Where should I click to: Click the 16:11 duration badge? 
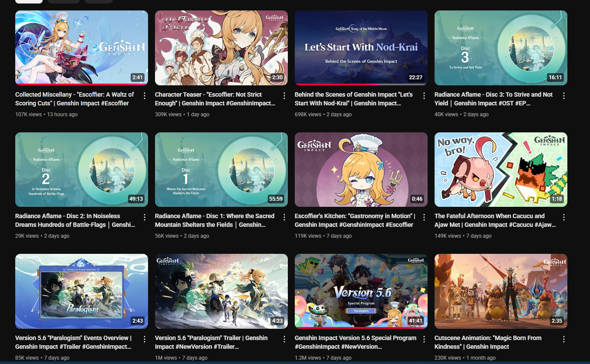(556, 78)
